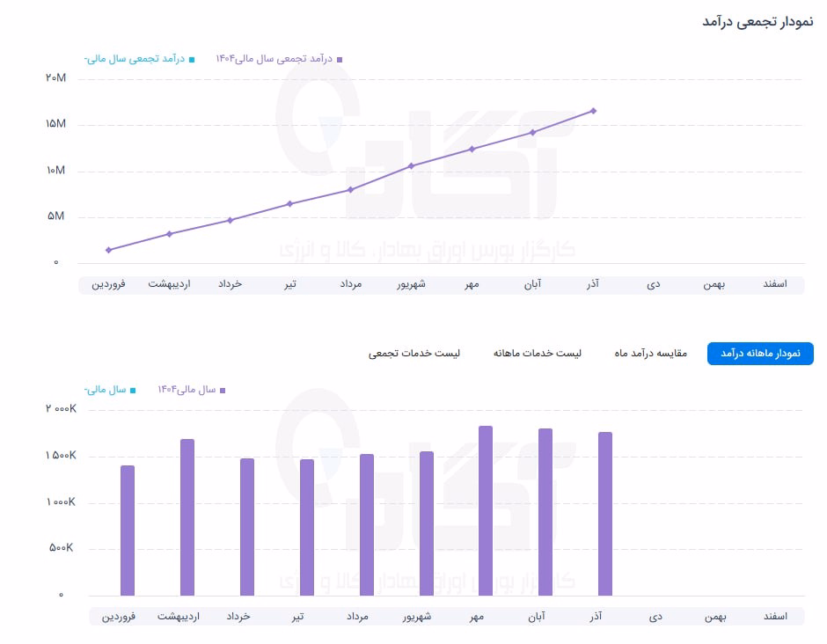Screen dimensions: 827x644
Task: Click the ۱ ۰۰۰K label on monthly chart axis
Action: (x=61, y=501)
